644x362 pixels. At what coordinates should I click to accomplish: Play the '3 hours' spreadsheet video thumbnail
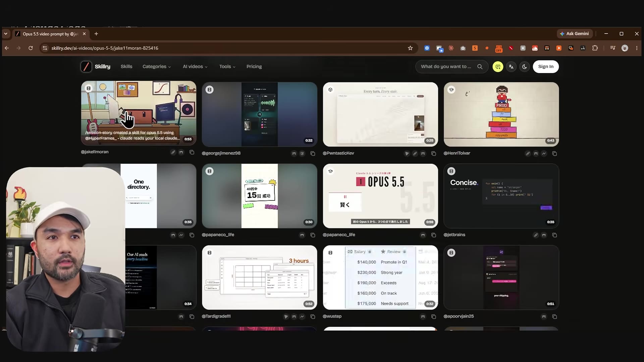point(259,278)
